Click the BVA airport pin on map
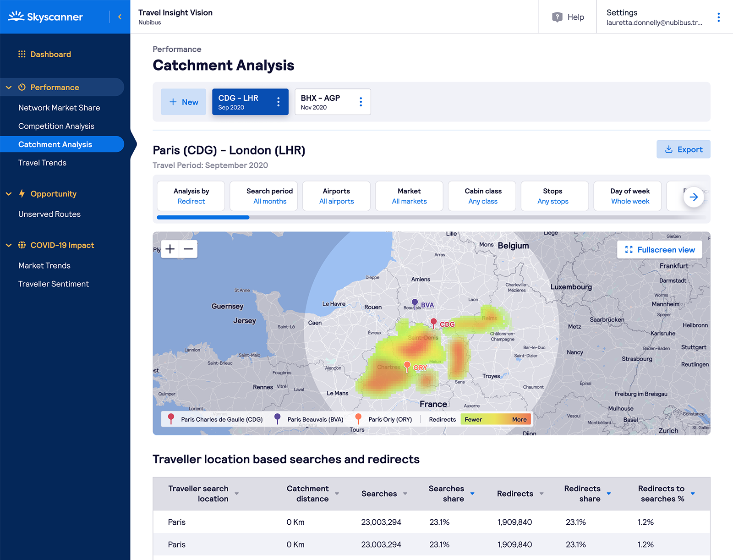The image size is (733, 560). coord(415,303)
